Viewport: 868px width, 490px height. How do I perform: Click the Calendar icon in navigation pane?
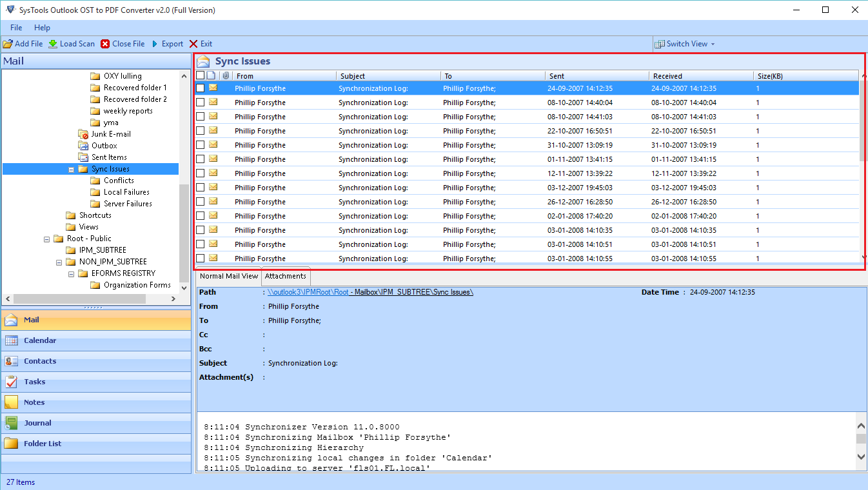pos(12,341)
